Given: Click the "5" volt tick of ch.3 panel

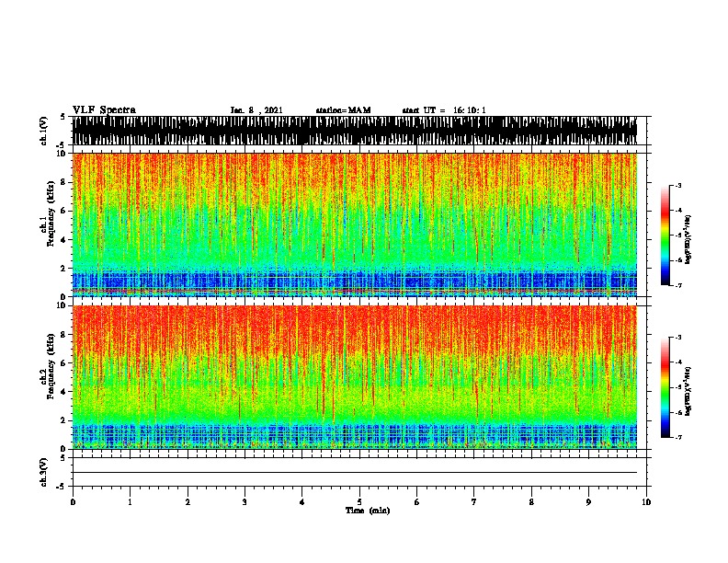Looking at the screenshot, I should (x=63, y=458).
